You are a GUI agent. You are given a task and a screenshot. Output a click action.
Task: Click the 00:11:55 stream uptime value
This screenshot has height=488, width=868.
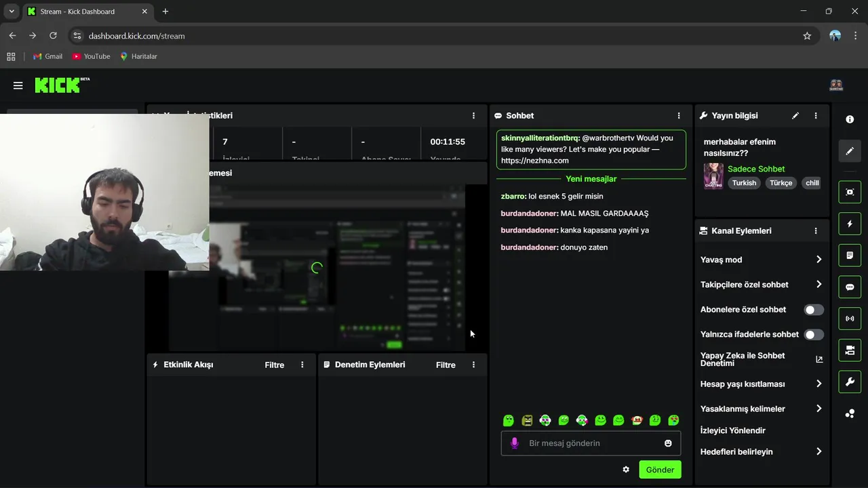[448, 142]
